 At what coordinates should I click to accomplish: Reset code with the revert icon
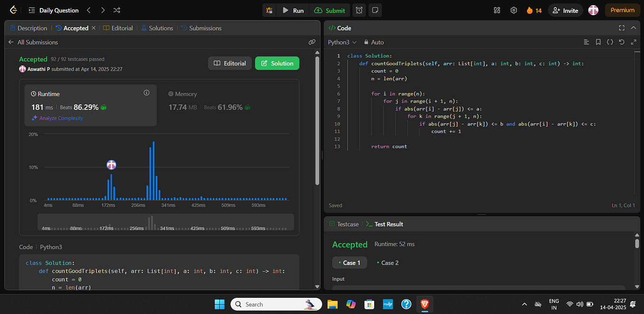(622, 42)
